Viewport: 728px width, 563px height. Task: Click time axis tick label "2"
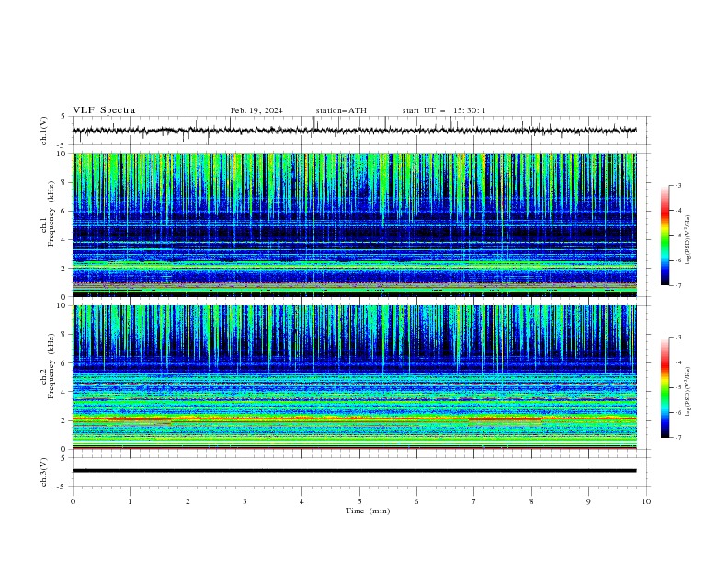[x=188, y=501]
